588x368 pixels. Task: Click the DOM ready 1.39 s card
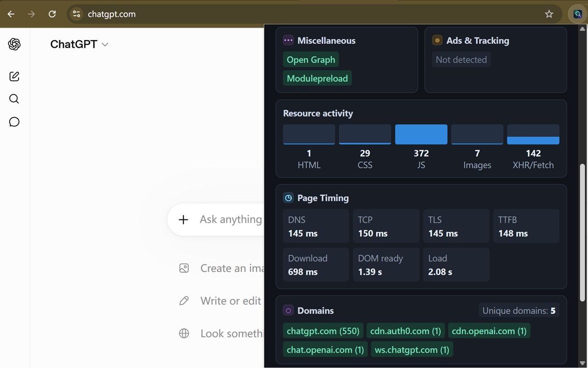coord(386,264)
